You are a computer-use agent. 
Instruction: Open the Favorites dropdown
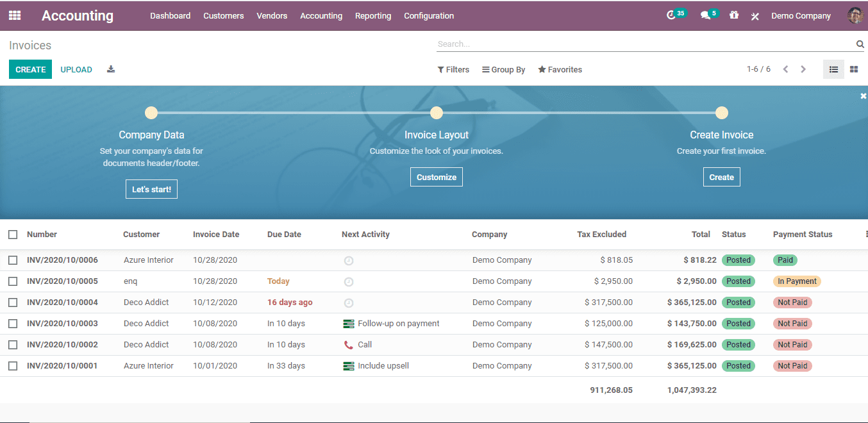[560, 69]
